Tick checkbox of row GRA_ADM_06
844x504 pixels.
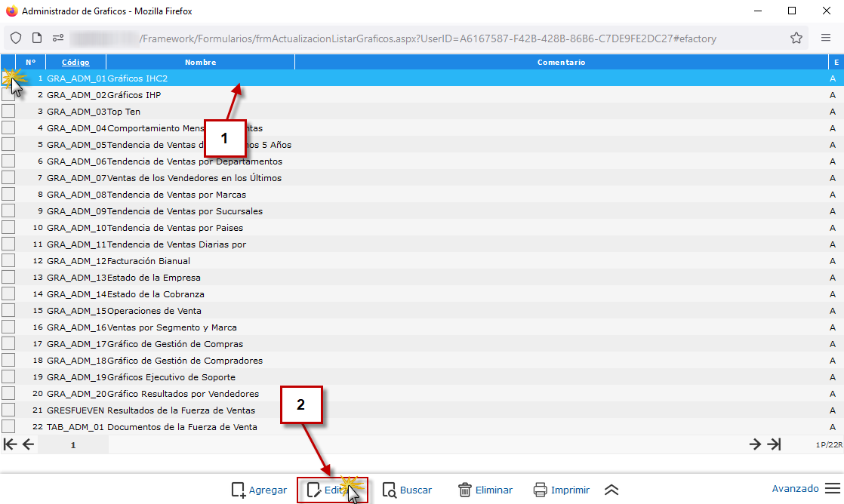point(8,161)
